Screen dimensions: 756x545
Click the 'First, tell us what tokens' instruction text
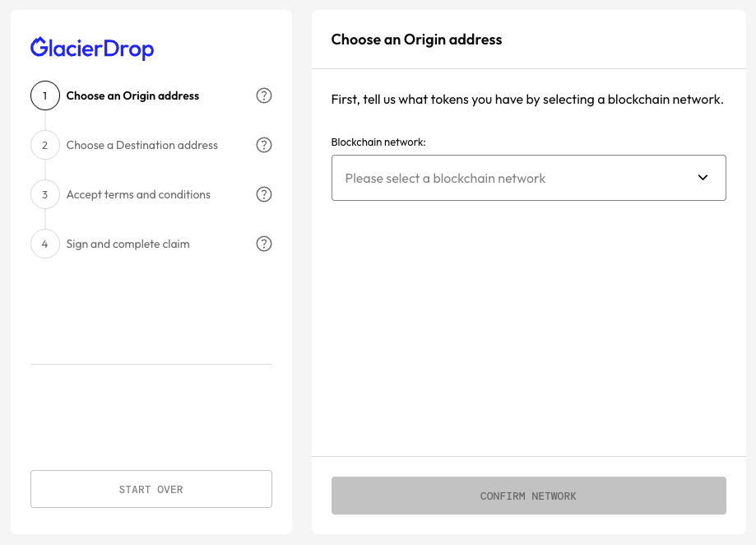point(526,100)
